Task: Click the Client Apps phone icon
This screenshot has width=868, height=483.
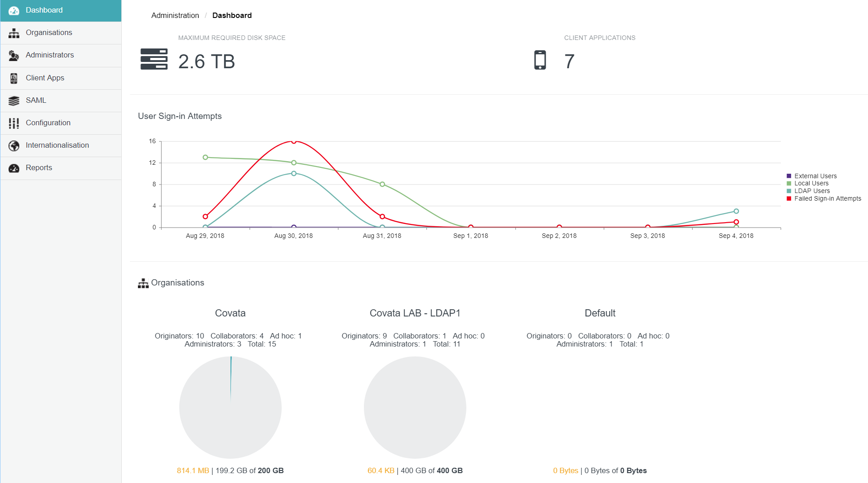Action: point(14,78)
